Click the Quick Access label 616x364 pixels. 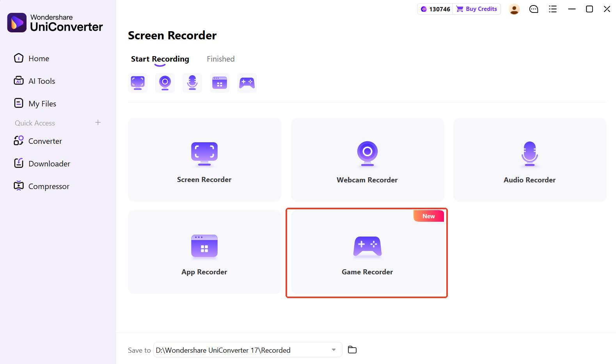(x=35, y=123)
